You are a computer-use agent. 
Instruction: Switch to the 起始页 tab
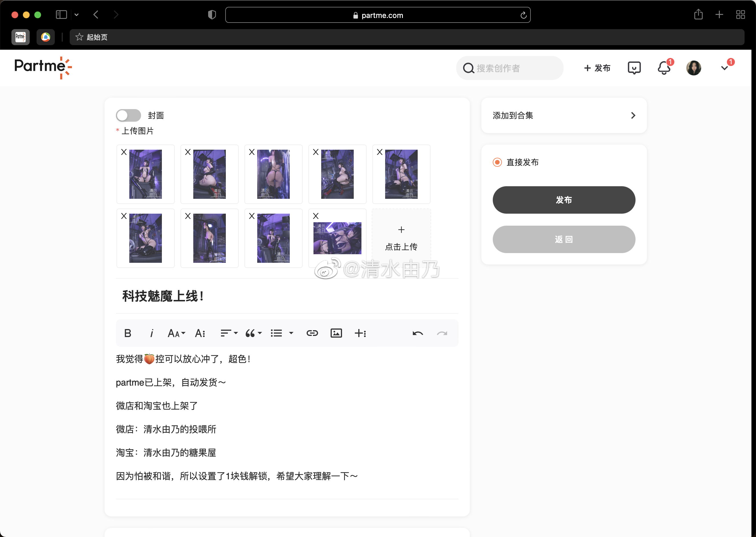tap(407, 37)
